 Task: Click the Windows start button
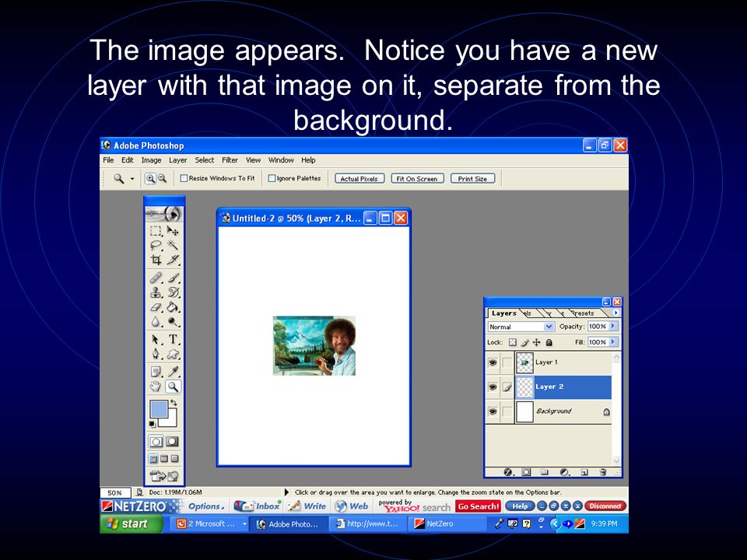pyautogui.click(x=130, y=523)
